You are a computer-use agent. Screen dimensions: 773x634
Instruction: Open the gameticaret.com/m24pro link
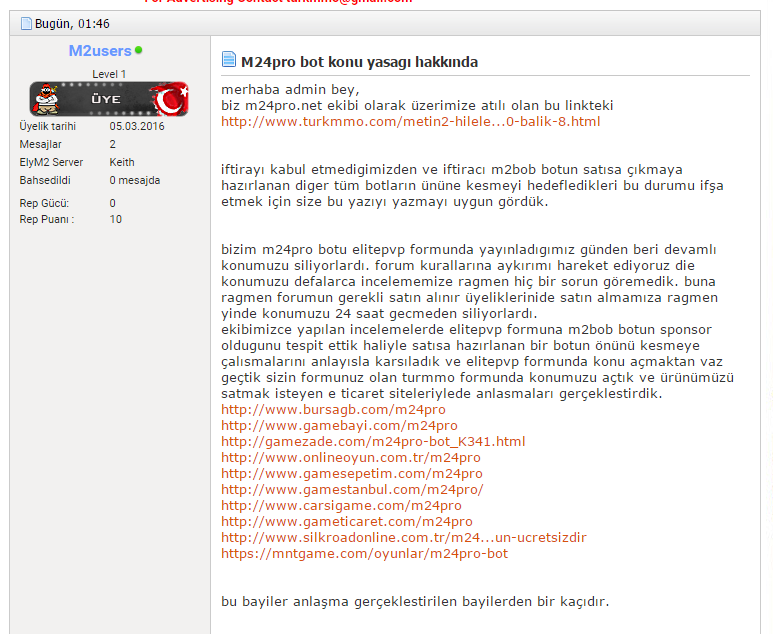[x=347, y=521]
